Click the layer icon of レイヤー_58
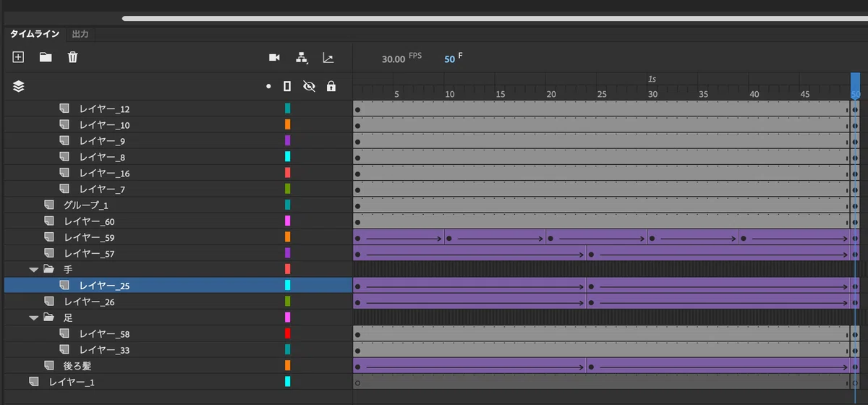Viewport: 868px width, 405px height. click(x=64, y=333)
